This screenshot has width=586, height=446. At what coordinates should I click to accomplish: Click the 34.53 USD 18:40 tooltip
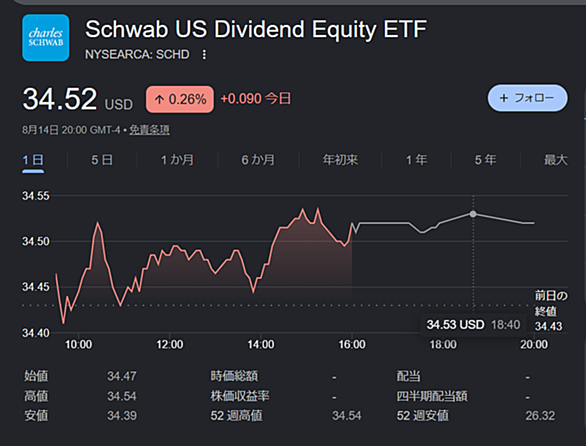point(473,324)
